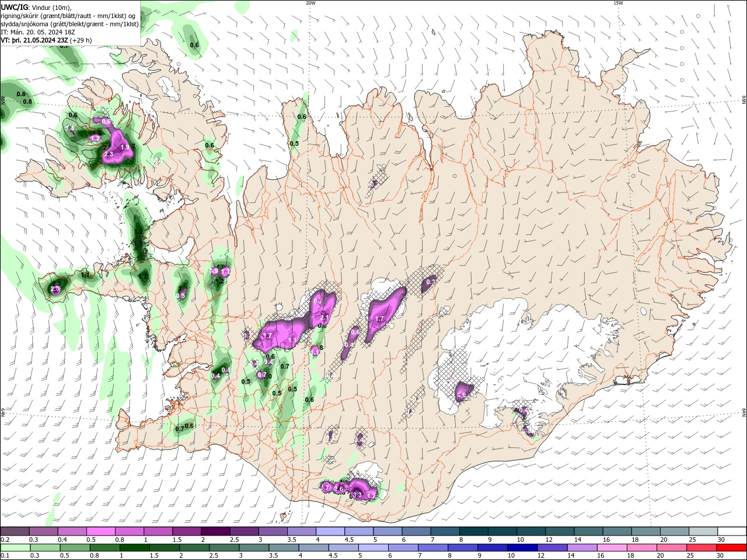This screenshot has height=560, width=747.
Task: Click the '2.6' value near the south coast glacier
Action: point(339,489)
